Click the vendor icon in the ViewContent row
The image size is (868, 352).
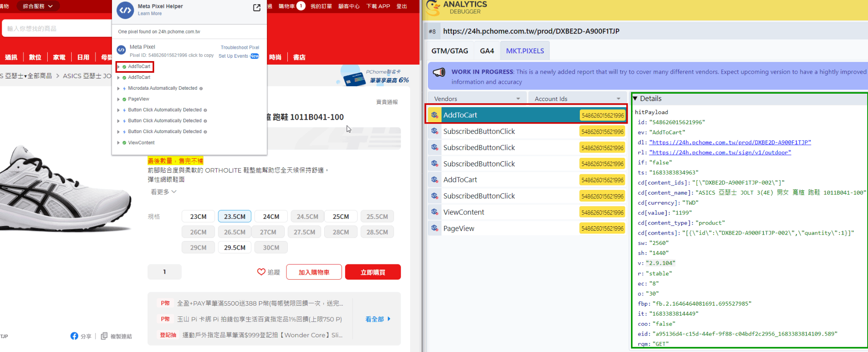pos(434,212)
